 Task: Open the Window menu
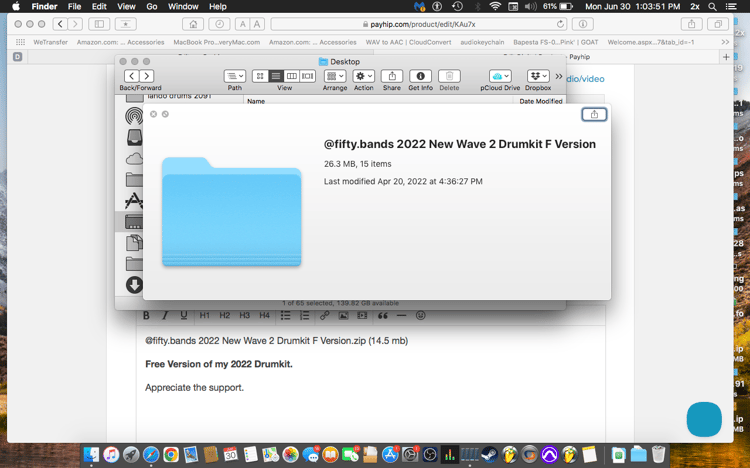pyautogui.click(x=183, y=7)
